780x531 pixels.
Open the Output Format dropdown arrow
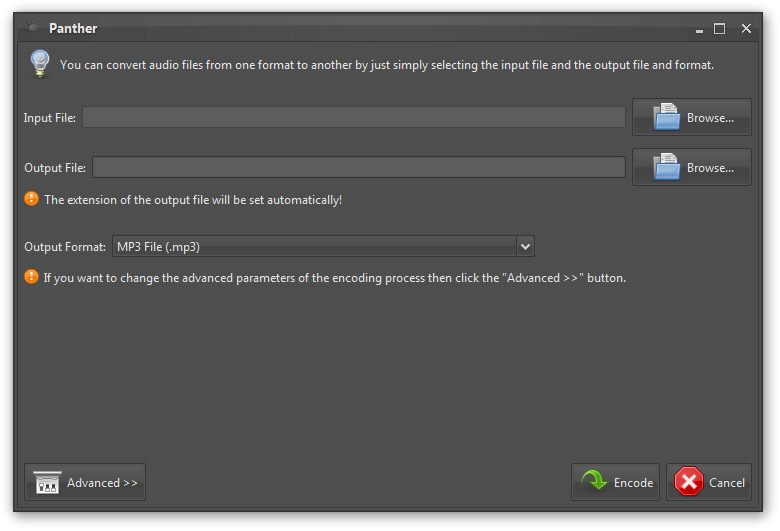point(525,246)
